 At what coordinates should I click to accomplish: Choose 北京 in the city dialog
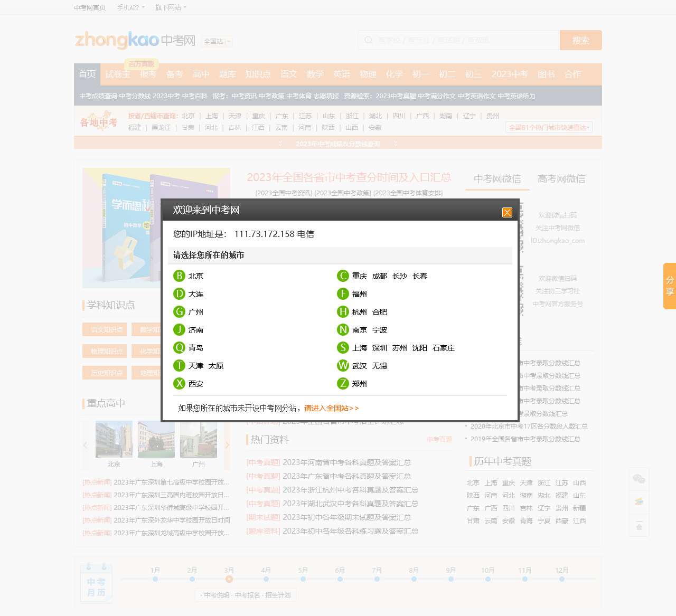[195, 276]
